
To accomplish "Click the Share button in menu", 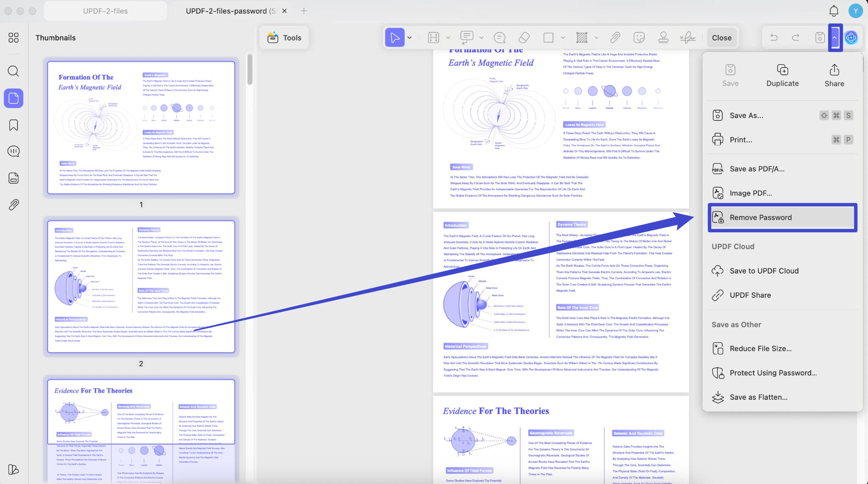I will (x=834, y=75).
